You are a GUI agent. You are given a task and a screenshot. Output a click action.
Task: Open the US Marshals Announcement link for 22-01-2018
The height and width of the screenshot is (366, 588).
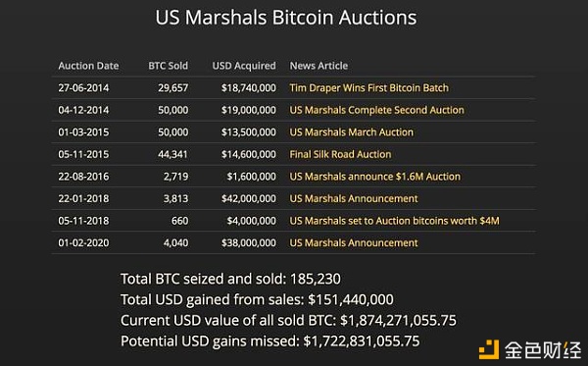click(353, 198)
